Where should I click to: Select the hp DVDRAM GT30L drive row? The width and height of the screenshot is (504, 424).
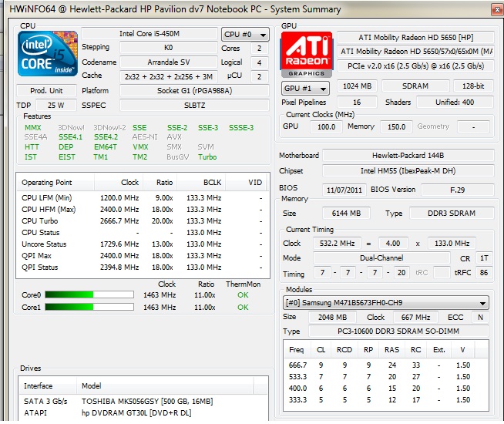point(143,412)
